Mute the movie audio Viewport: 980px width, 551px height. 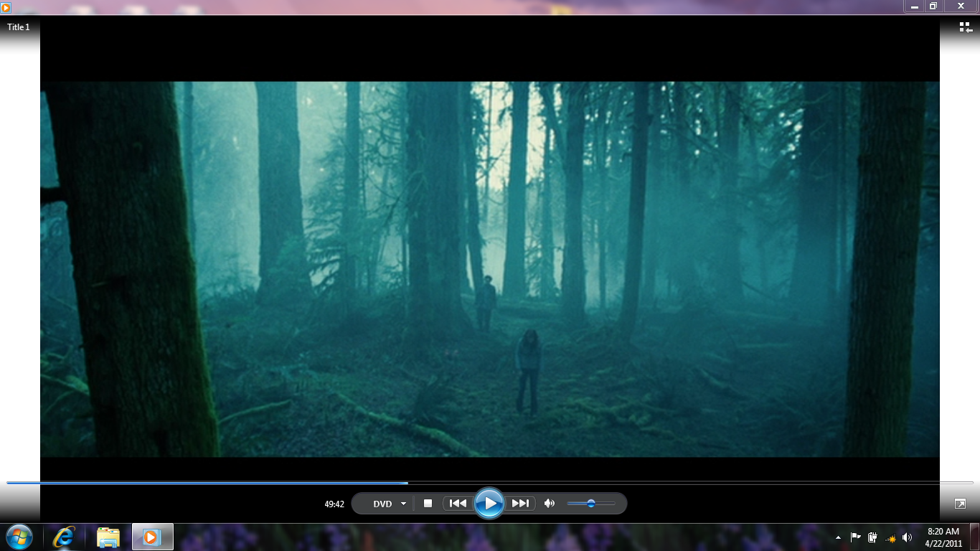[x=550, y=503]
